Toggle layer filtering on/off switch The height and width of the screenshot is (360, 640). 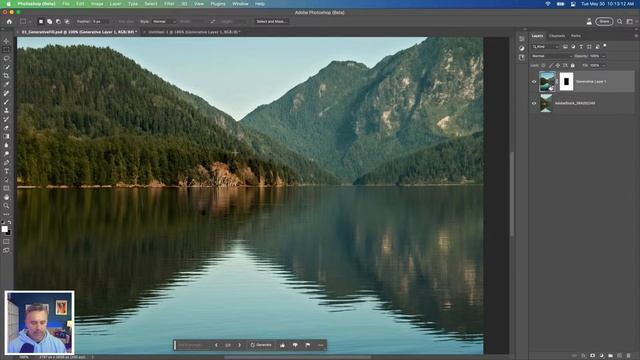pyautogui.click(x=605, y=46)
